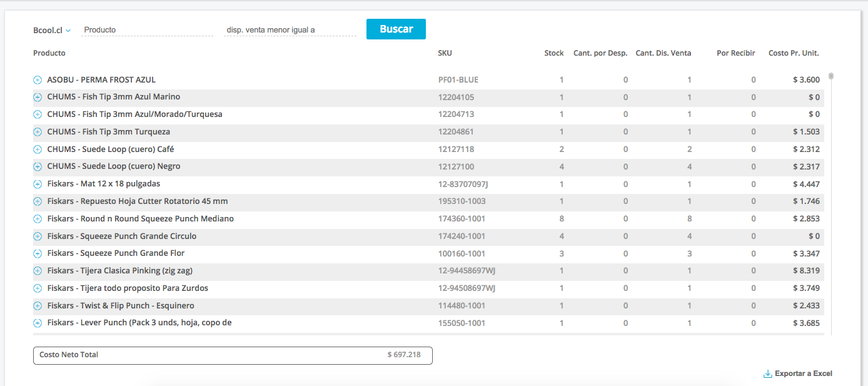The width and height of the screenshot is (868, 386).
Task: Click the Cant. por Desp. column header
Action: [x=600, y=53]
